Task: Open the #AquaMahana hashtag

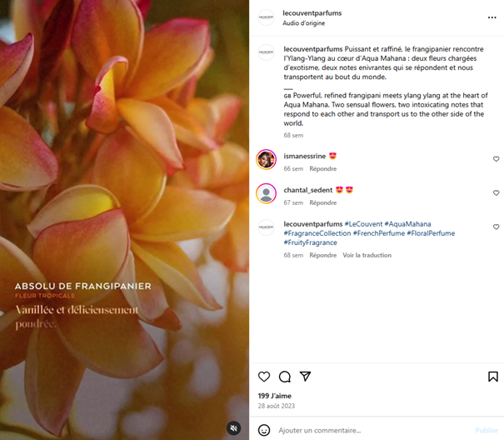Action: click(407, 224)
